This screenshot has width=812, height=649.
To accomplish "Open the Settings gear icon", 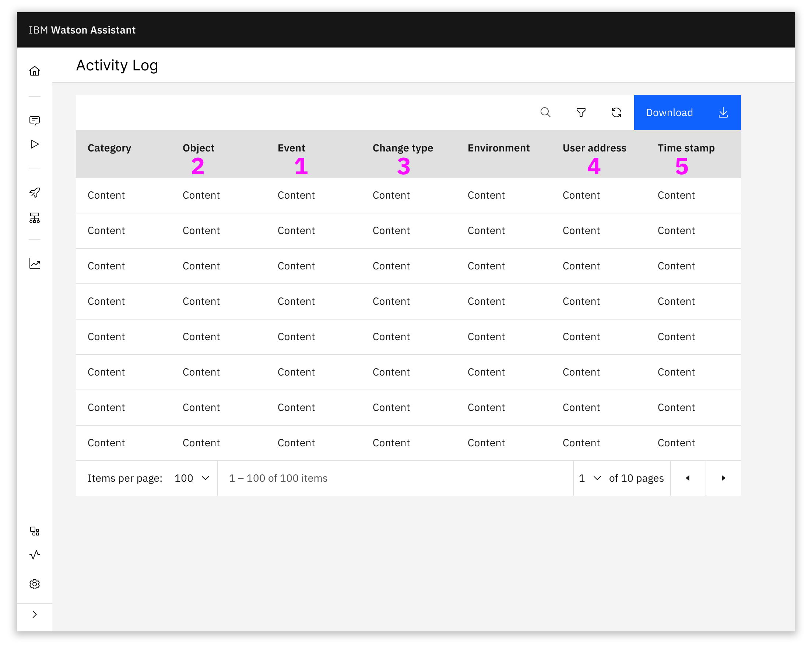I will (35, 584).
